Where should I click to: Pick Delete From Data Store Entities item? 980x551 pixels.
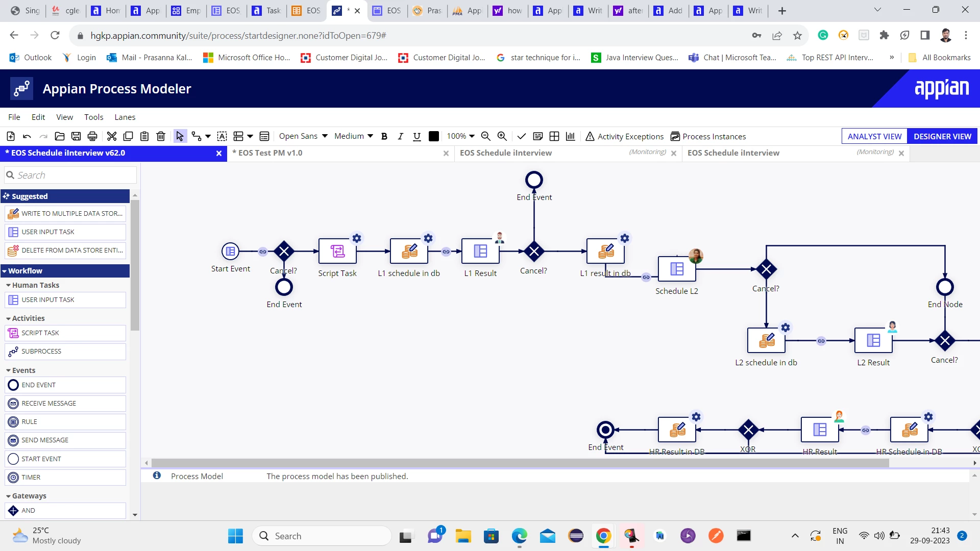point(65,251)
